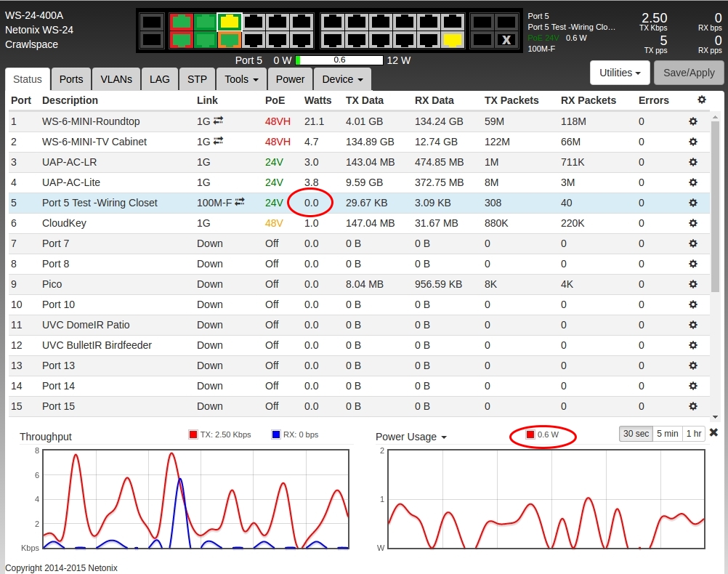Switch to the Ports tab

(71, 79)
